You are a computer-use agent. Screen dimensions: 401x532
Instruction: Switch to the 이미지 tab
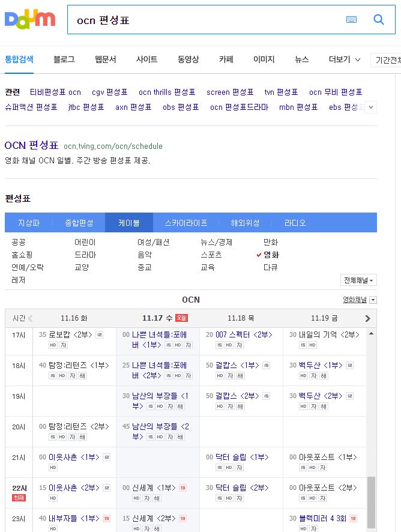pos(264,59)
